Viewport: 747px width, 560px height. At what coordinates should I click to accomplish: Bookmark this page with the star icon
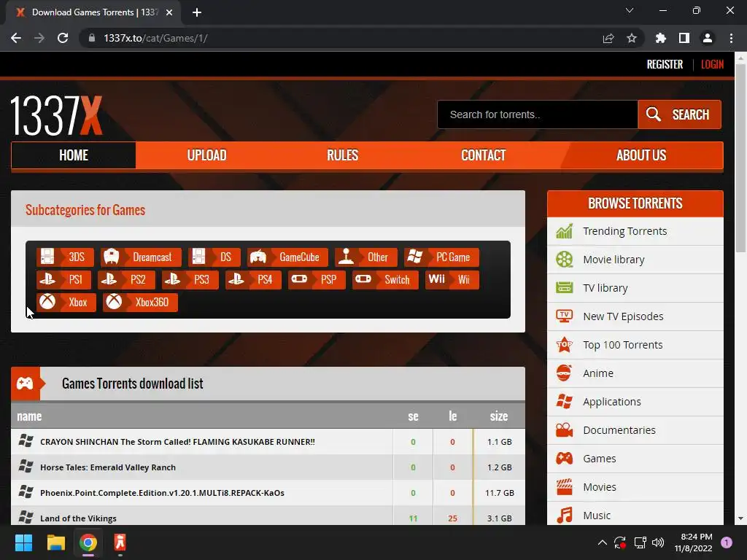(x=632, y=38)
